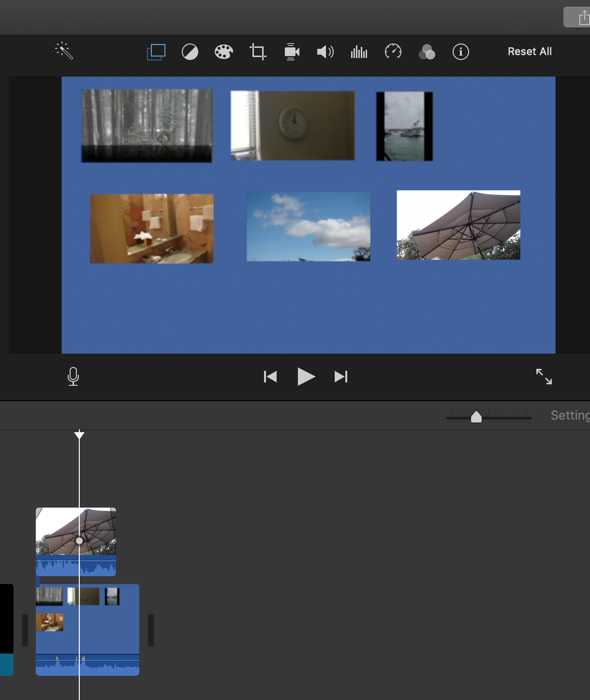Skip to previous clip
Image resolution: width=590 pixels, height=700 pixels.
pos(270,377)
